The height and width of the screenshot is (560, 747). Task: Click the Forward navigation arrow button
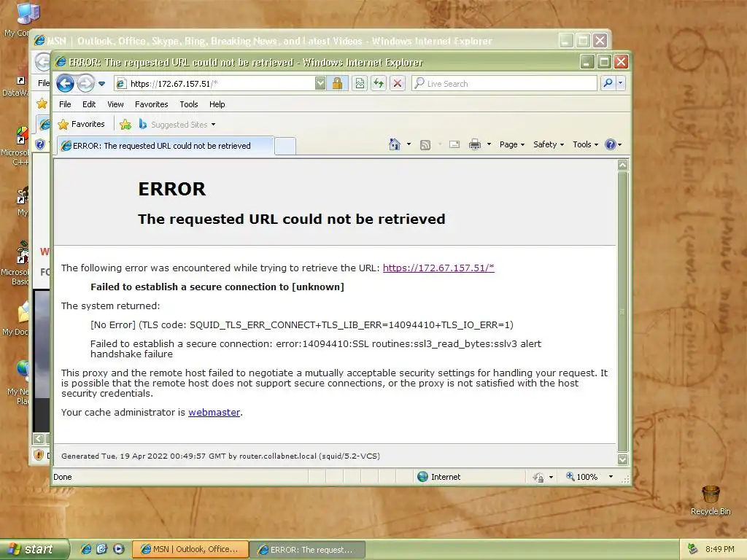(x=86, y=84)
